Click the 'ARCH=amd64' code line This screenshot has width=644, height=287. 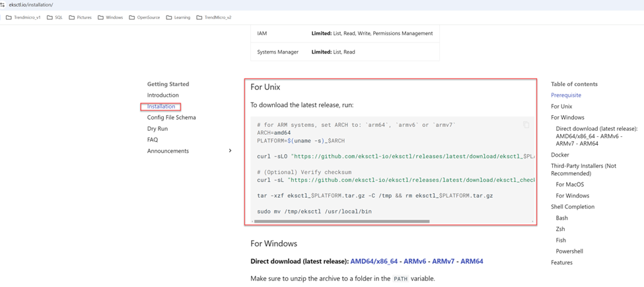point(274,133)
